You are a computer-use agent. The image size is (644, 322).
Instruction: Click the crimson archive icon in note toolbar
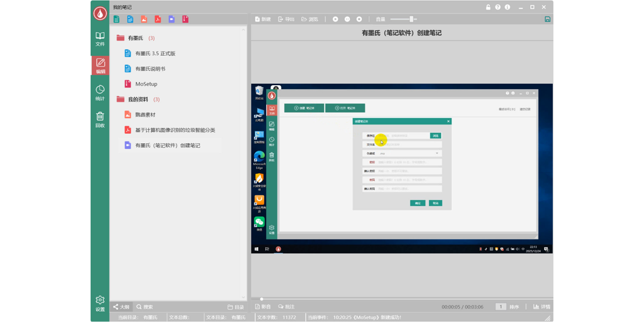pyautogui.click(x=185, y=19)
